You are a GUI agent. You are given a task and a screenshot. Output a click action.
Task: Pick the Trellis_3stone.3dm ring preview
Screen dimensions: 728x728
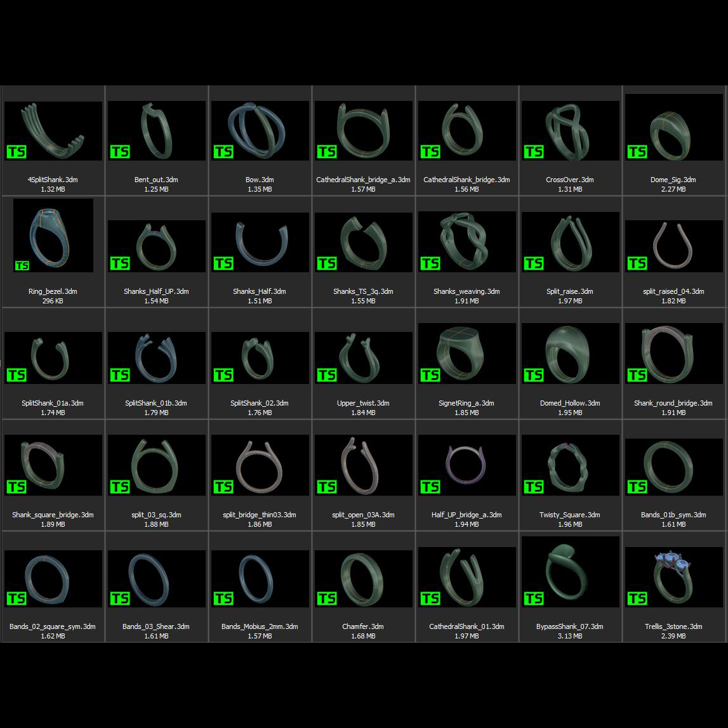(x=674, y=577)
